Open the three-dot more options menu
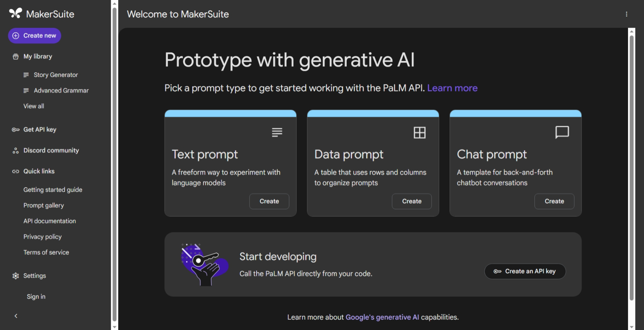 coord(627,14)
